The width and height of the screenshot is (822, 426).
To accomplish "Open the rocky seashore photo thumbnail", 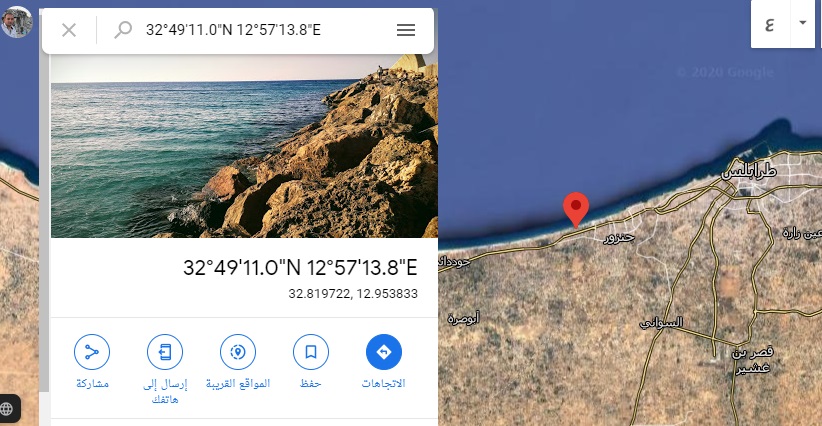I will (x=244, y=146).
